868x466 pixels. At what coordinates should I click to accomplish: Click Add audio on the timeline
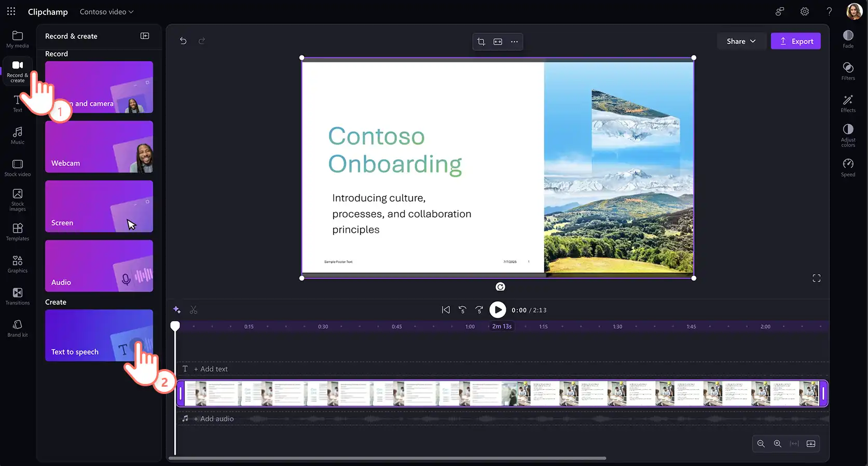click(x=214, y=419)
